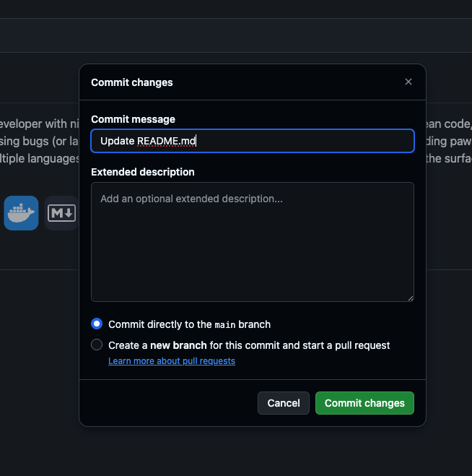
Task: Choose Create a new branch option
Action: pyautogui.click(x=97, y=345)
